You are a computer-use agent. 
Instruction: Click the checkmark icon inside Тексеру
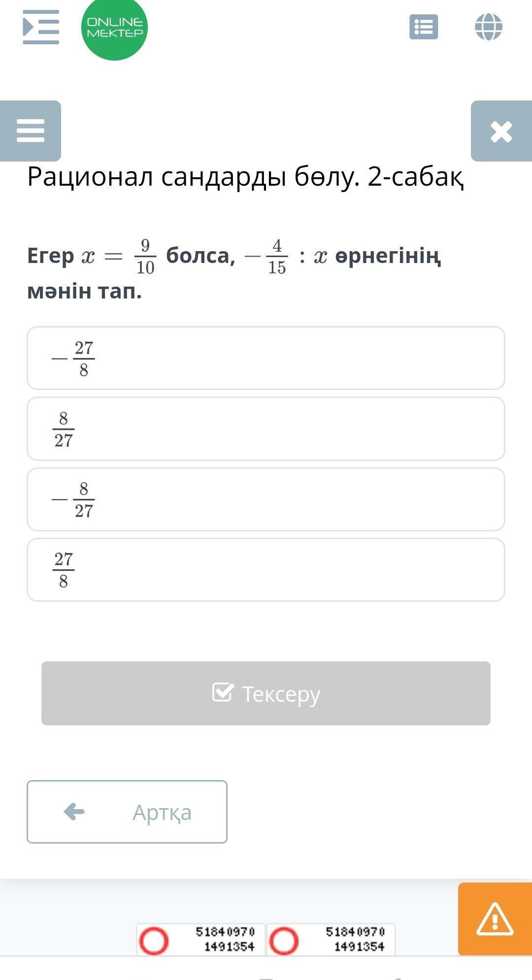[x=223, y=692]
